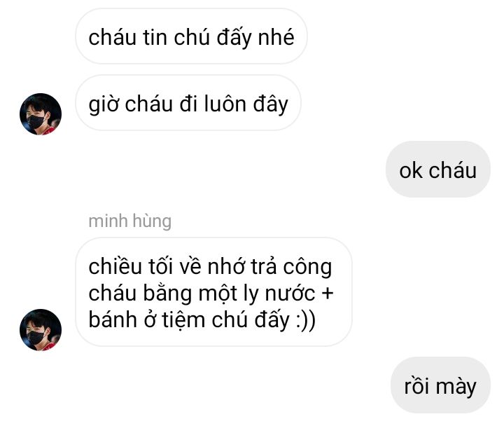Click the '+' sign in the long message

click(327, 294)
